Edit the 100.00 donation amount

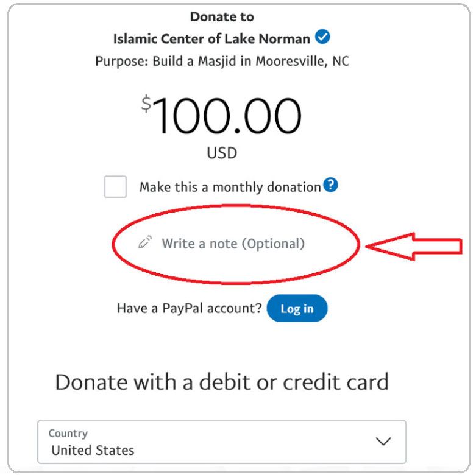pyautogui.click(x=229, y=116)
